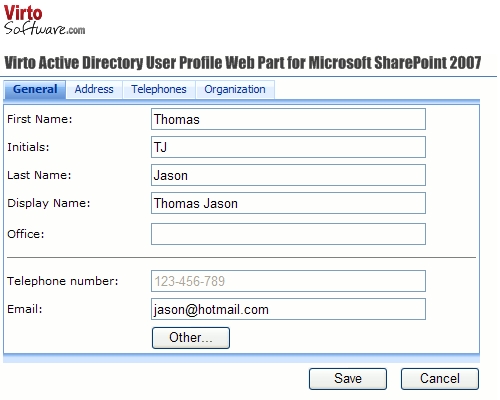Click the Telephone number field
Viewport: 500px width, 400px height.
(x=288, y=281)
